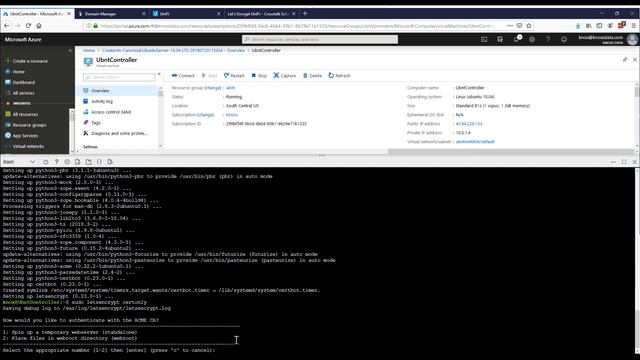Open the virtual network/subnet default link
Viewport: 640px width, 360px height.
(475, 142)
